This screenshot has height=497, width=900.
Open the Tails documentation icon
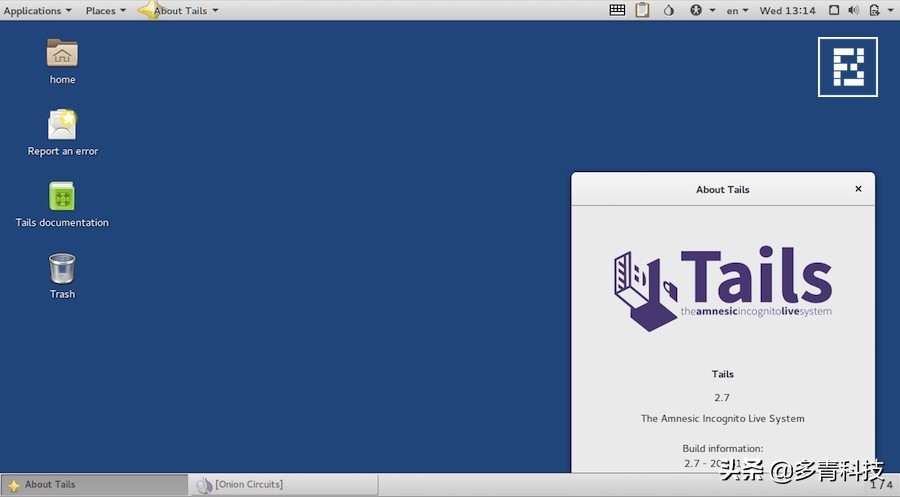[62, 204]
